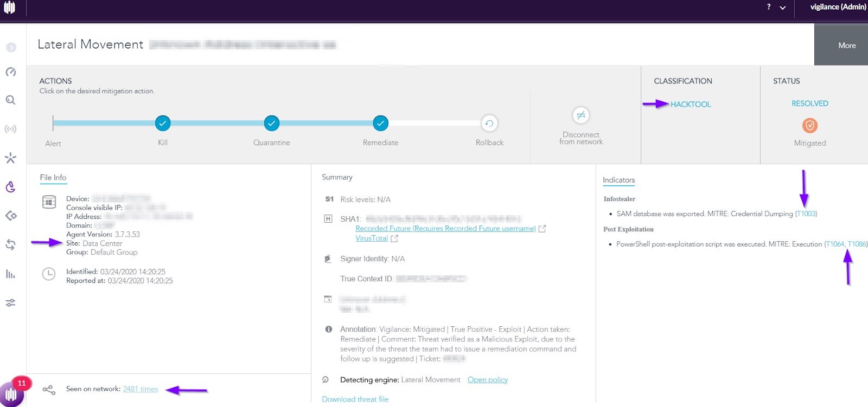Open the dashboard gauge icon in sidebar
This screenshot has height=407, width=868.
tap(11, 72)
